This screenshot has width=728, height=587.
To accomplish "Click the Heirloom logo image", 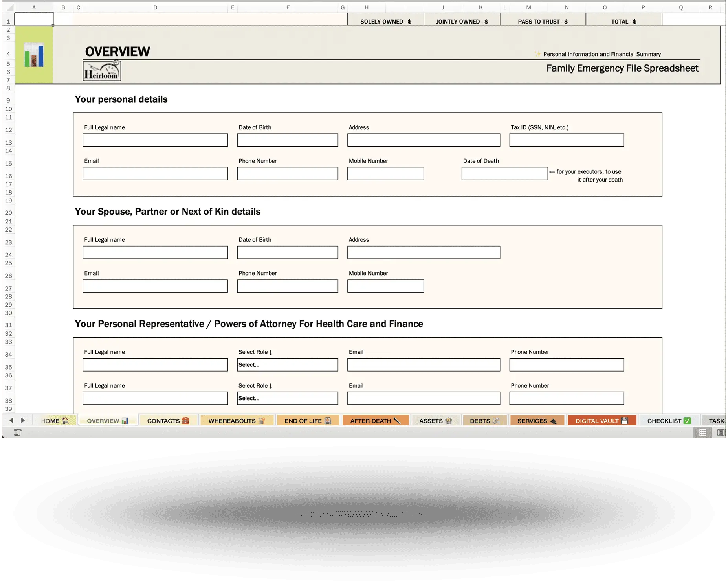I will [101, 71].
